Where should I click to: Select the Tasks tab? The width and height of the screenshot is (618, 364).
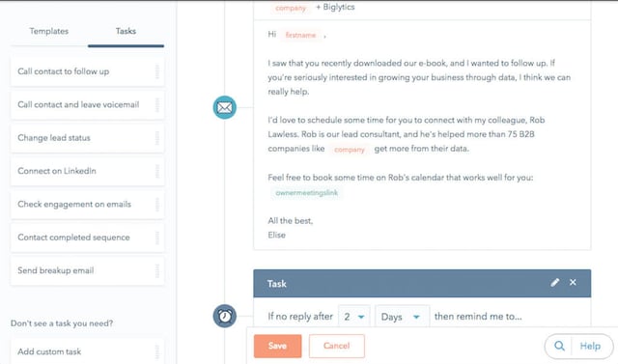[126, 31]
